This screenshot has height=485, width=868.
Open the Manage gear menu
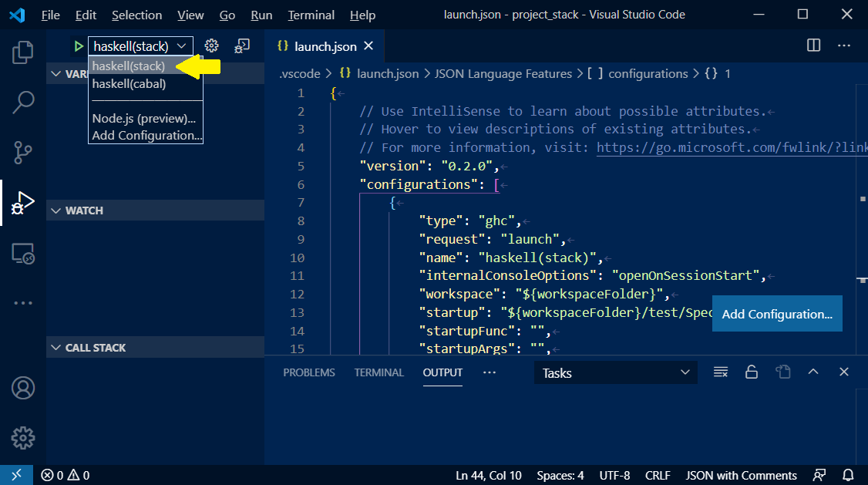(22, 438)
